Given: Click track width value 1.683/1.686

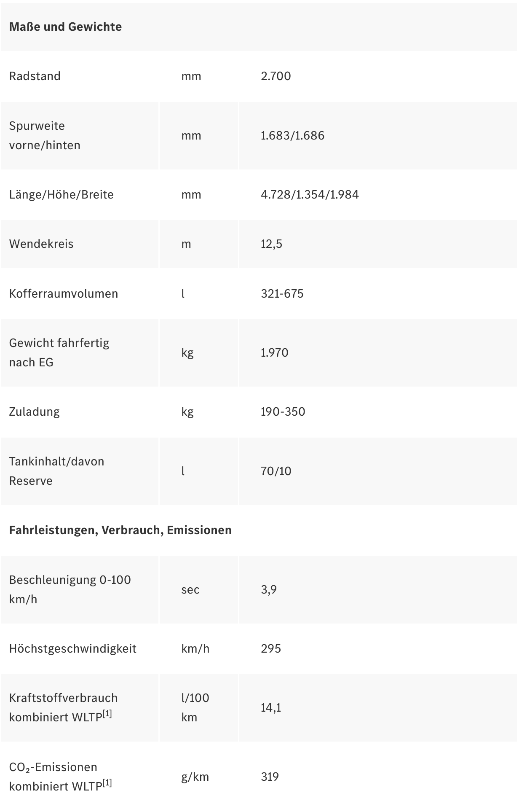Looking at the screenshot, I should tap(293, 135).
